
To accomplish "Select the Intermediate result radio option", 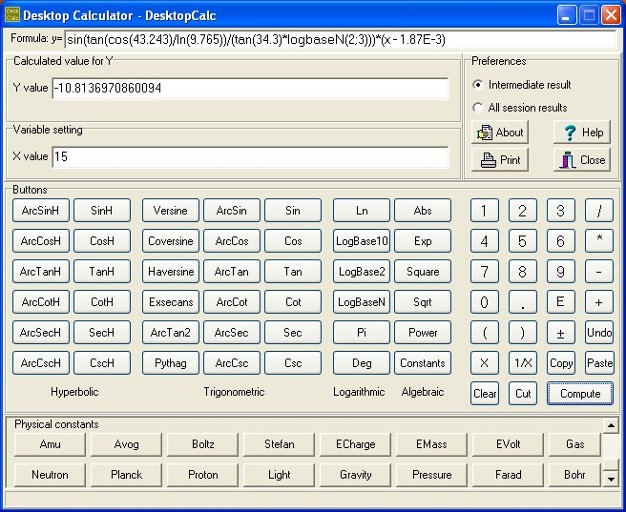I will click(x=522, y=85).
